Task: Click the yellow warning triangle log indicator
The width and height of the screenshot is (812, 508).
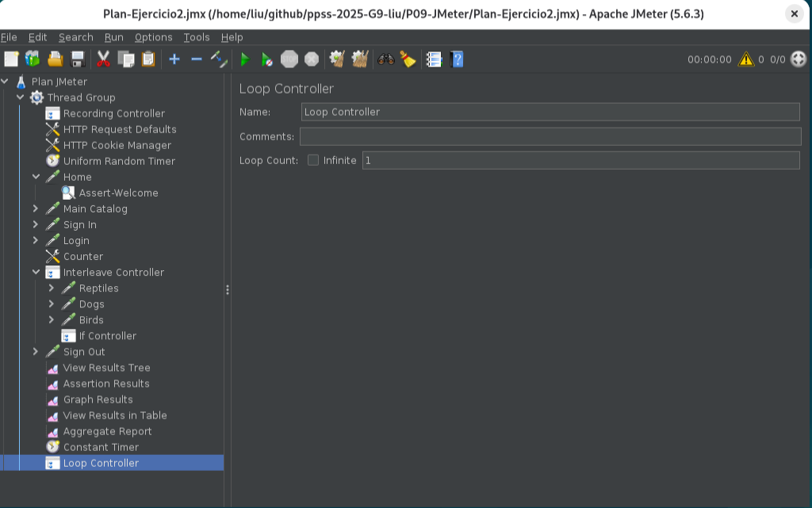Action: click(745, 59)
